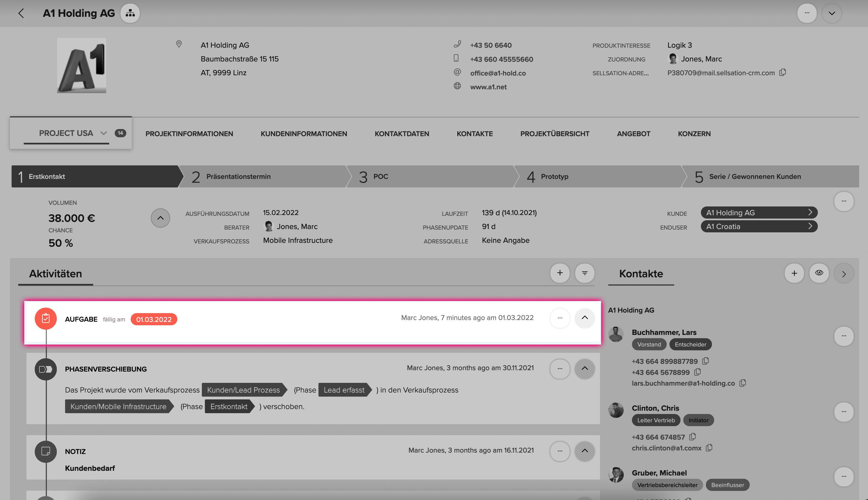Expand the header chevron at top right
The height and width of the screenshot is (500, 868).
832,14
